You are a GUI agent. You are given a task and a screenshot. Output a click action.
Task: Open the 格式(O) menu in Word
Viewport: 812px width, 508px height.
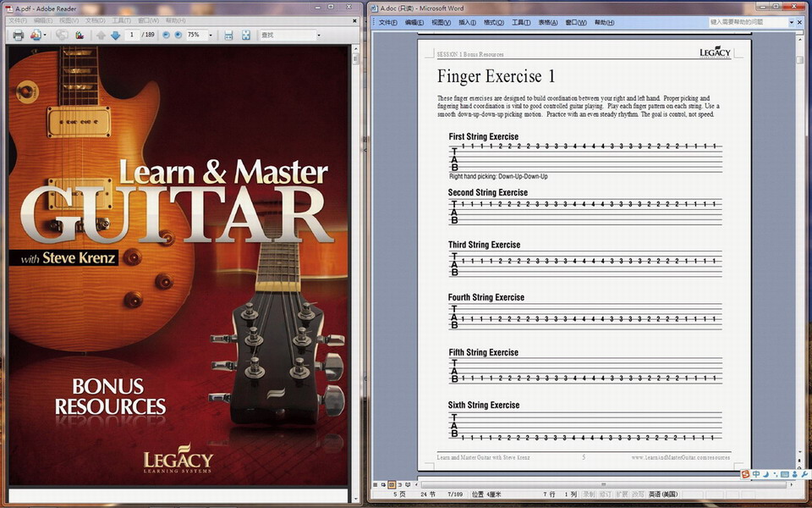(493, 22)
